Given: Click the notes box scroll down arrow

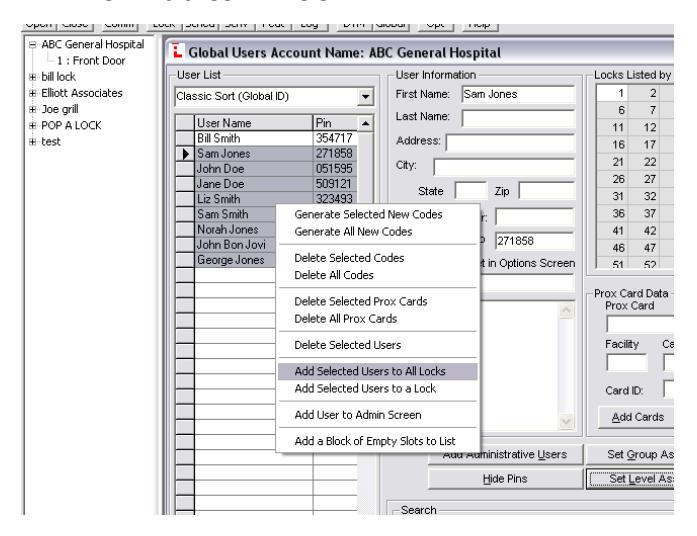Looking at the screenshot, I should (x=566, y=421).
